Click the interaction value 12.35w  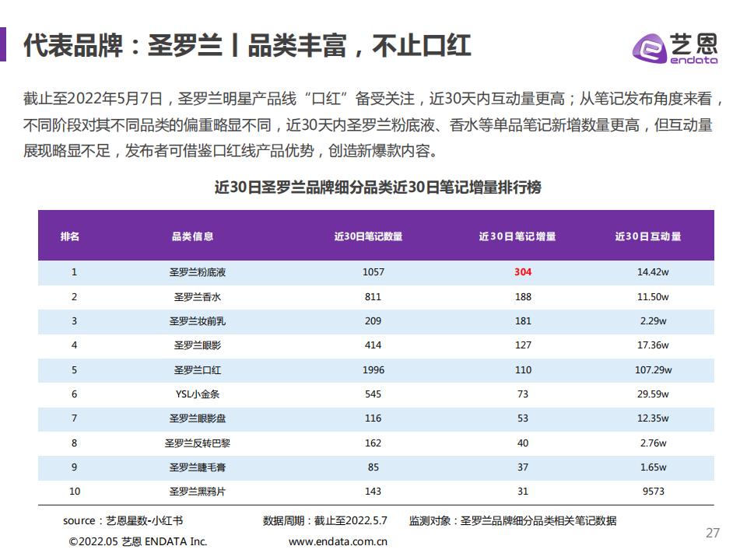653,418
